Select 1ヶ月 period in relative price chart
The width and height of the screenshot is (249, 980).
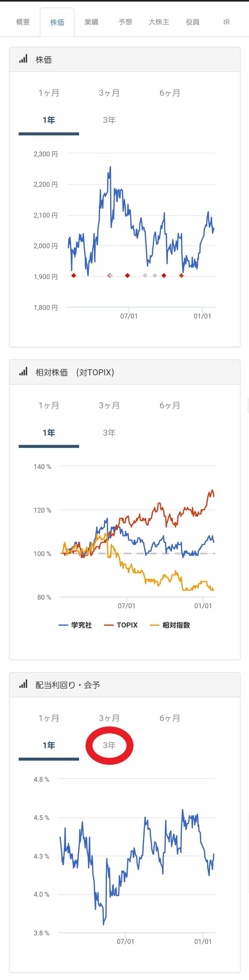tap(49, 405)
